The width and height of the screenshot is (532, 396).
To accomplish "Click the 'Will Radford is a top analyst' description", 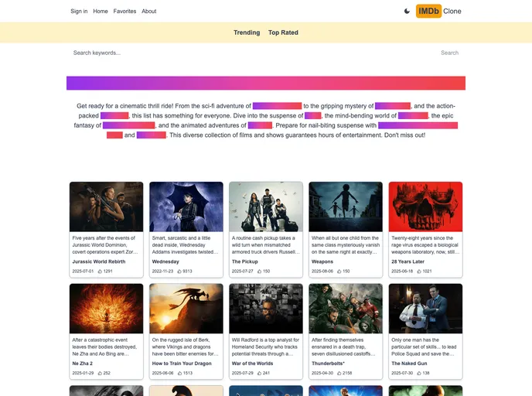I will (266, 346).
